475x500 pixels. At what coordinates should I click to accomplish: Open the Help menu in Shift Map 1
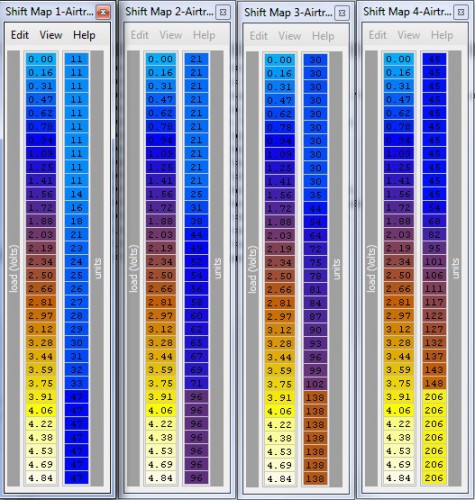pos(84,35)
